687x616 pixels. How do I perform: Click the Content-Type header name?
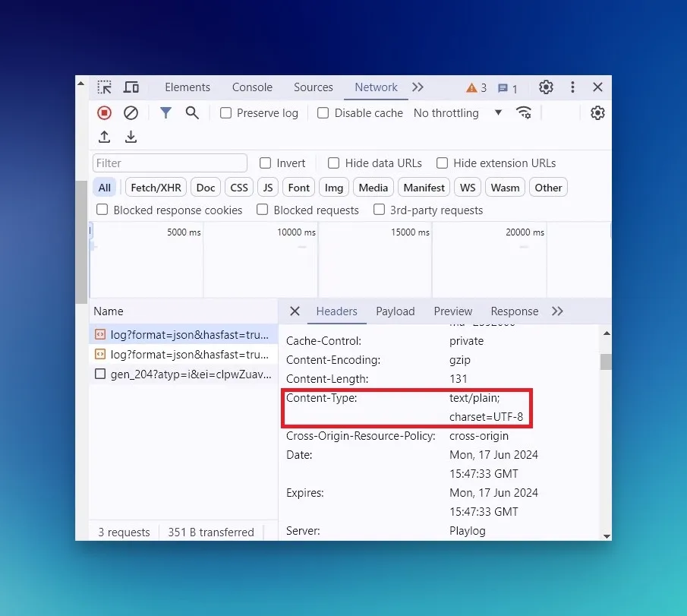pos(322,398)
